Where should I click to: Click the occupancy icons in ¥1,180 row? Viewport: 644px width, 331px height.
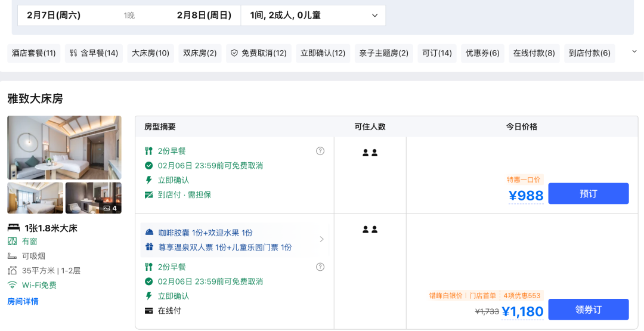[x=370, y=230]
